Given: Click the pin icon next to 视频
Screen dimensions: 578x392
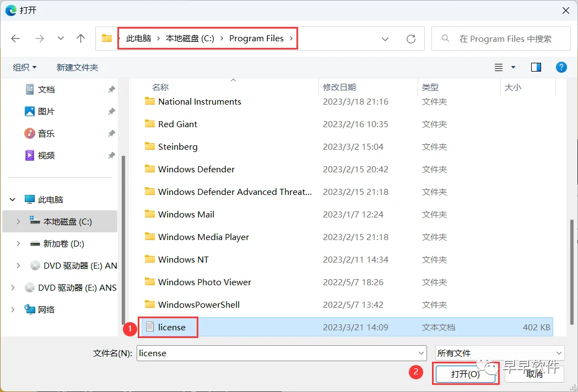Looking at the screenshot, I should pyautogui.click(x=111, y=155).
